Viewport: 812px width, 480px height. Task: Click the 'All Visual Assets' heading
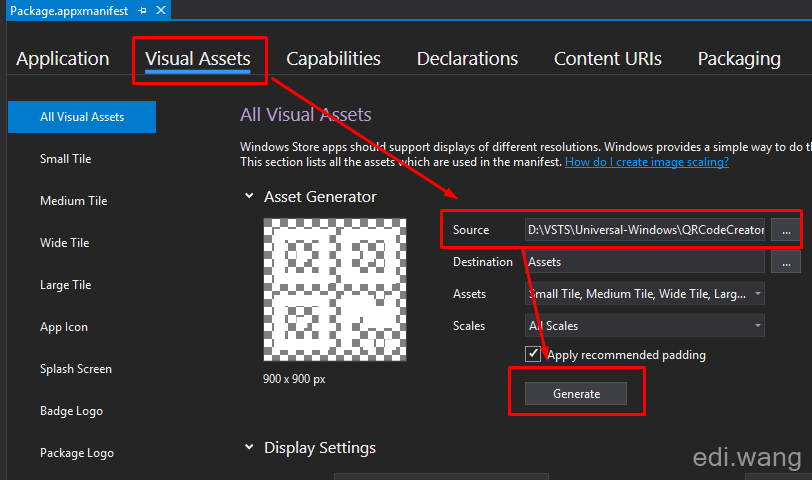pyautogui.click(x=306, y=114)
